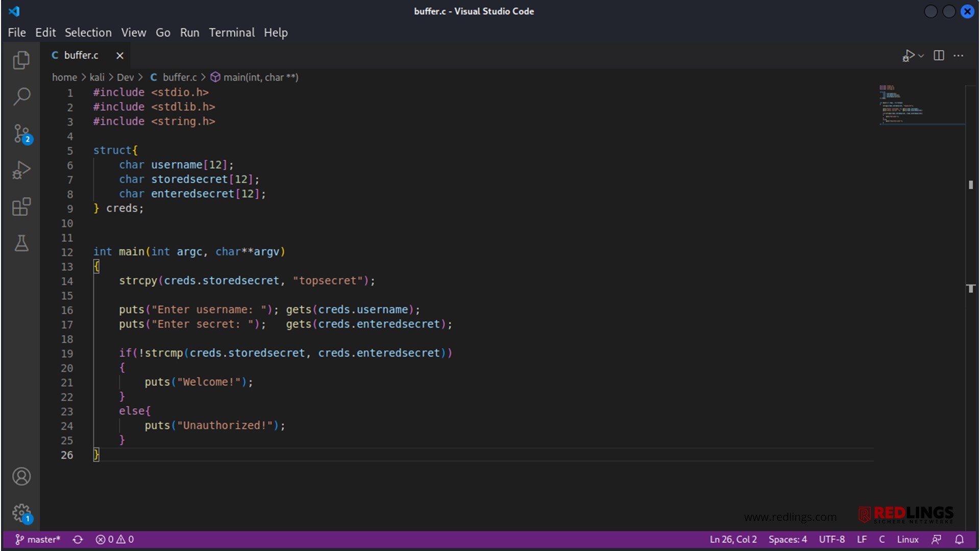Click the "Welcome!" string on line 21

[209, 382]
